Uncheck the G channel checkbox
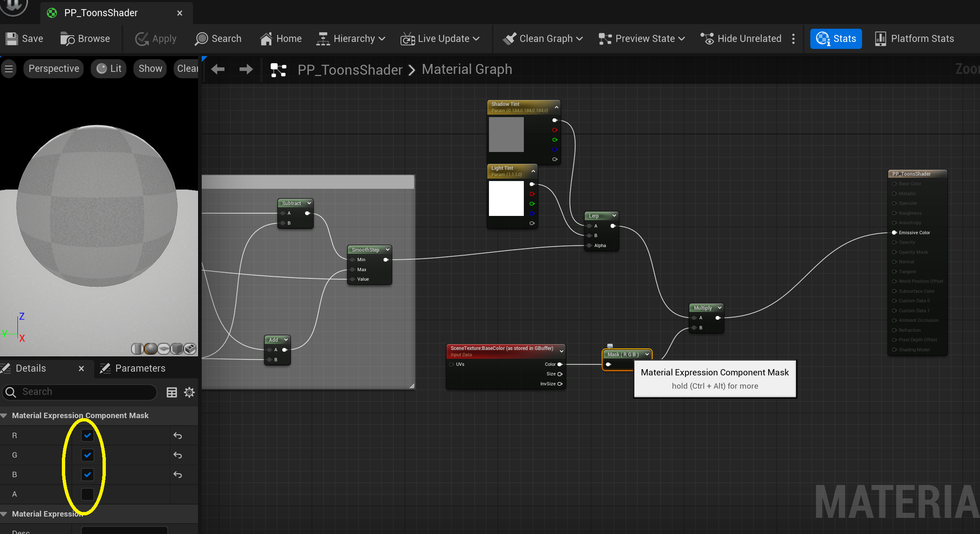The image size is (980, 534). (88, 455)
